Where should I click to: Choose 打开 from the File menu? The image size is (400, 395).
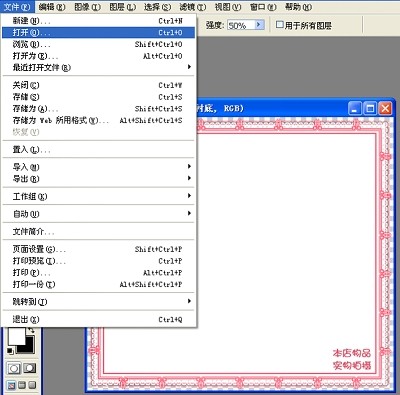pos(98,32)
